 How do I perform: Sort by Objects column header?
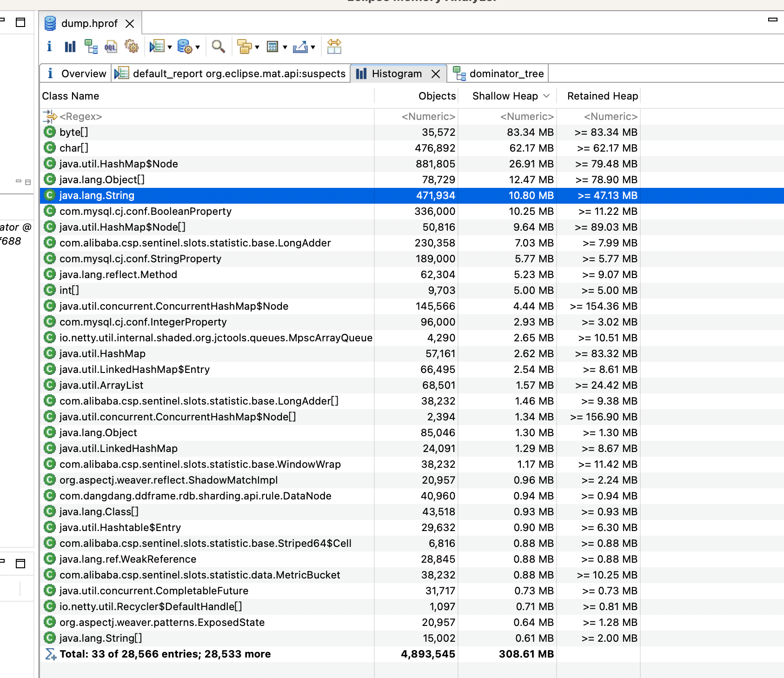pos(416,96)
